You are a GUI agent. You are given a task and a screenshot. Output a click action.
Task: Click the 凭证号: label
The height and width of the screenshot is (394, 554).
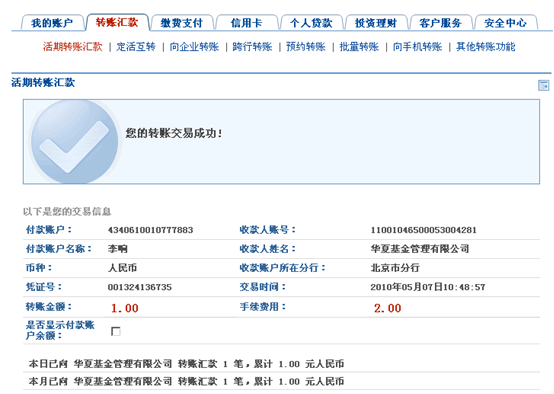point(44,287)
